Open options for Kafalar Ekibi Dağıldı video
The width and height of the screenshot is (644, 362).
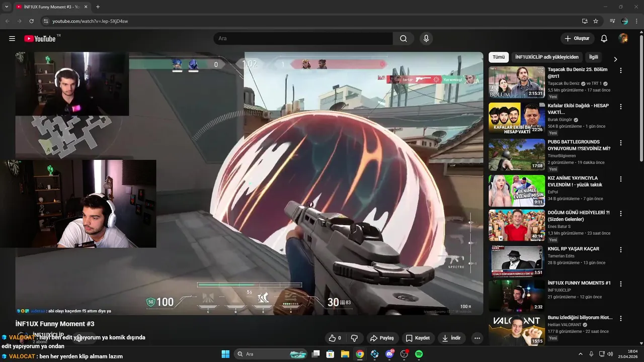[x=620, y=107]
